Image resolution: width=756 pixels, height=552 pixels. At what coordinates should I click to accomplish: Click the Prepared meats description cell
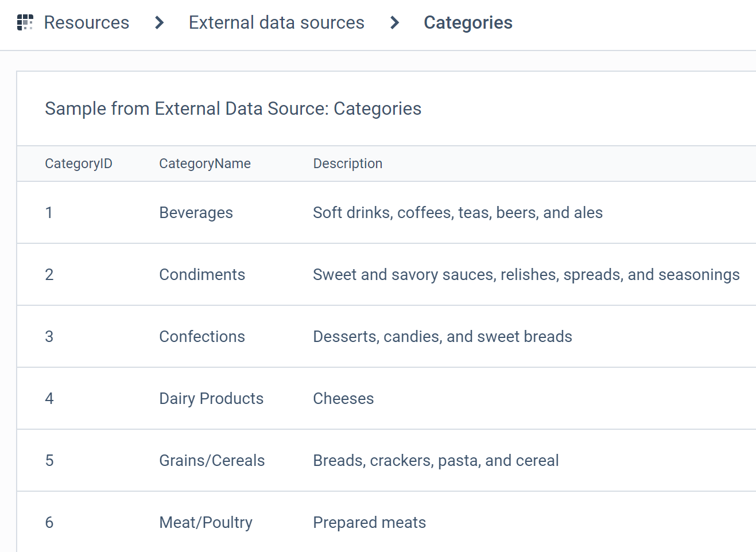click(x=369, y=522)
